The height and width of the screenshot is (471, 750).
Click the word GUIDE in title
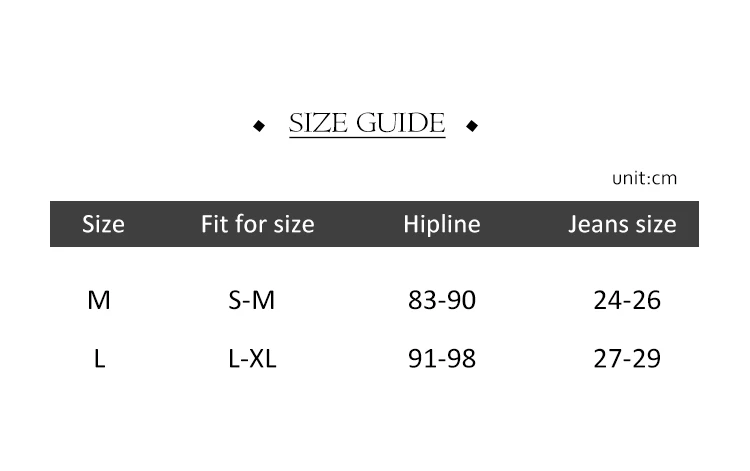[400, 124]
